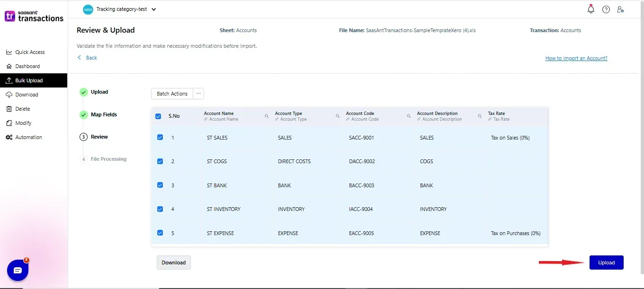Click the Account Description column header

pyautogui.click(x=437, y=114)
